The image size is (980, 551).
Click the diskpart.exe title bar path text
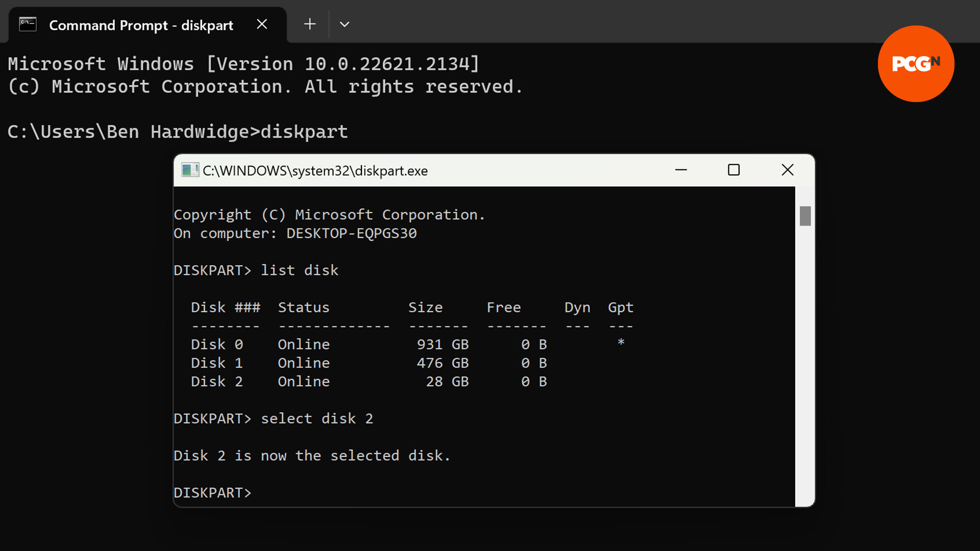(x=315, y=171)
